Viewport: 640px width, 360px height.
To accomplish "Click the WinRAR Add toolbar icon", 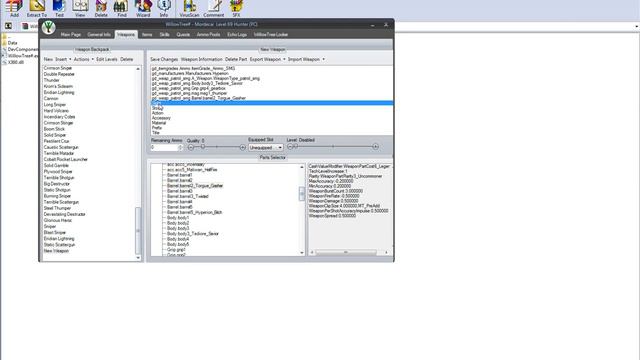I will 14,7.
